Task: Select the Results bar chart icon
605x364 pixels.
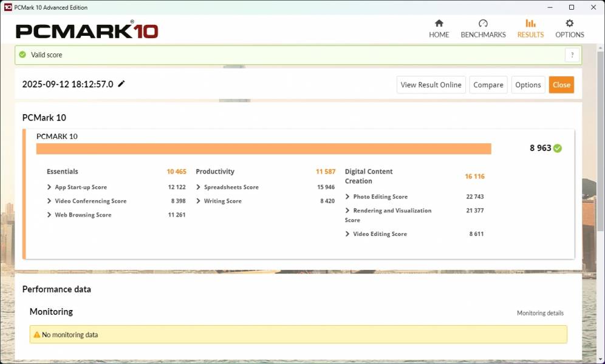Action: [x=530, y=24]
